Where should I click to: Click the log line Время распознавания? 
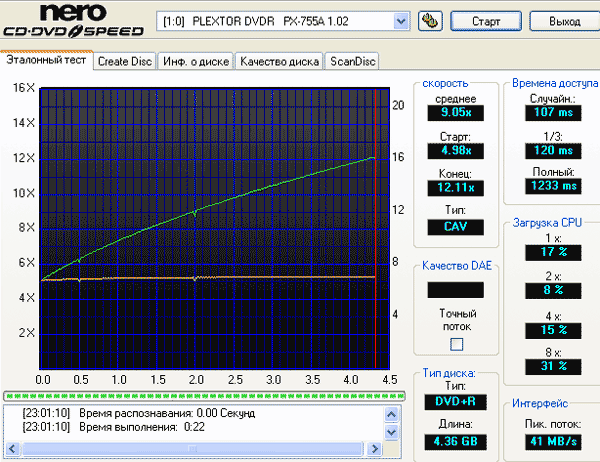(139, 413)
